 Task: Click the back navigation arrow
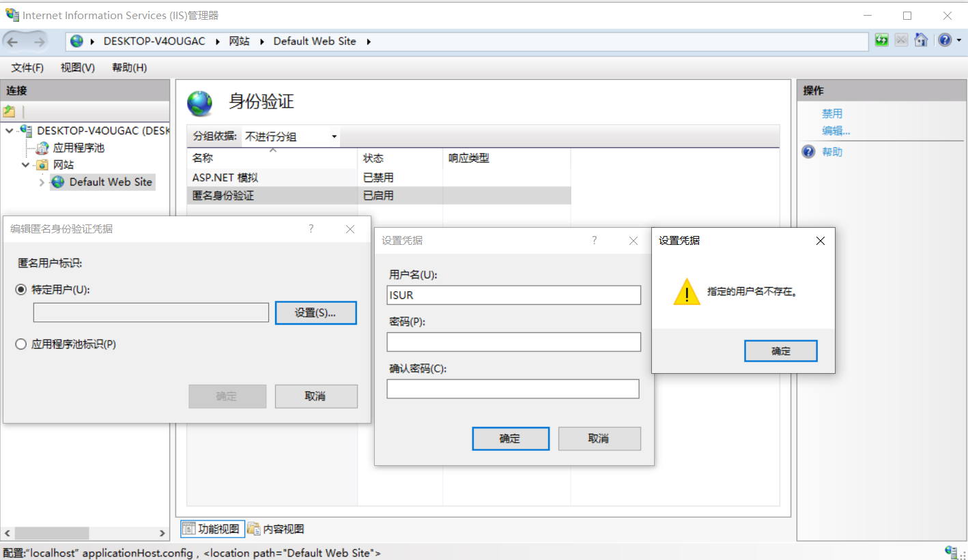coord(13,42)
